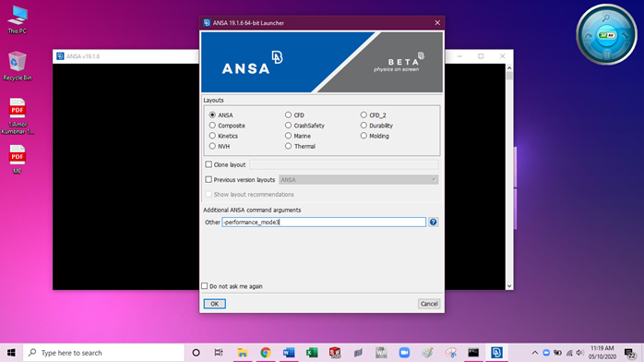Select the ANSA layout radio button
Viewport: 644px width, 362px height.
(212, 115)
